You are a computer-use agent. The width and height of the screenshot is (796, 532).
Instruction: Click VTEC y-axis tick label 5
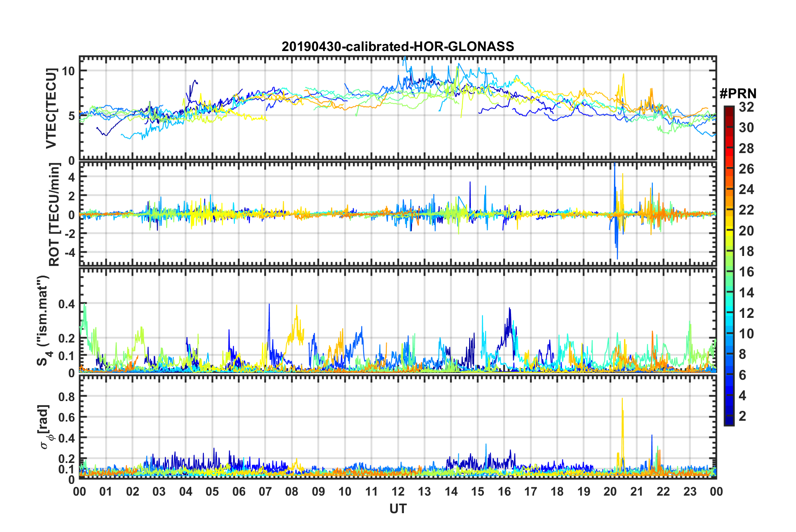tap(72, 115)
